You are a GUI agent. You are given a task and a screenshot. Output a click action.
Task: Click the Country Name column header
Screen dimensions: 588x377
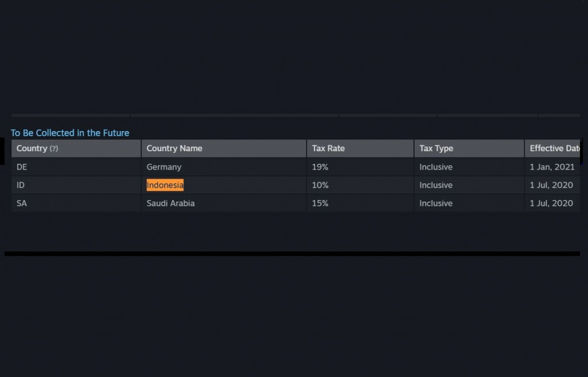[174, 148]
